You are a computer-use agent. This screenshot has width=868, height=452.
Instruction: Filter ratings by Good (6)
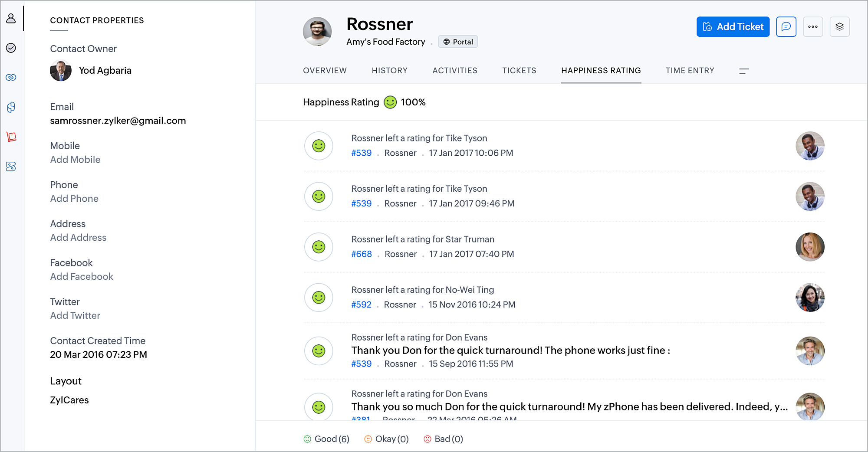(x=326, y=439)
